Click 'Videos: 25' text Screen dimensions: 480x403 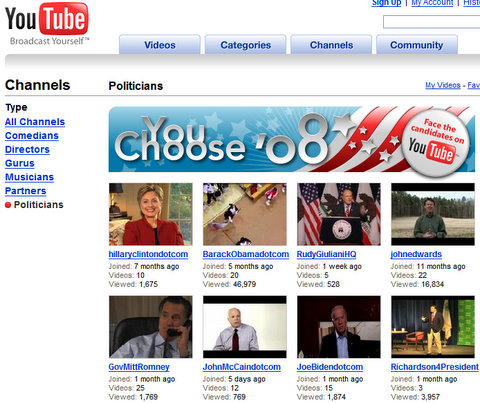point(127,388)
